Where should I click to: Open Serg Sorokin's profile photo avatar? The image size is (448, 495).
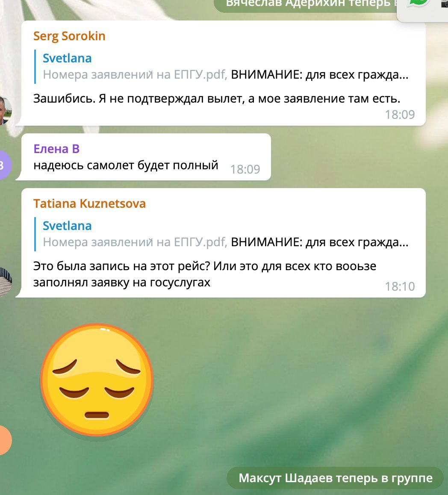6,110
